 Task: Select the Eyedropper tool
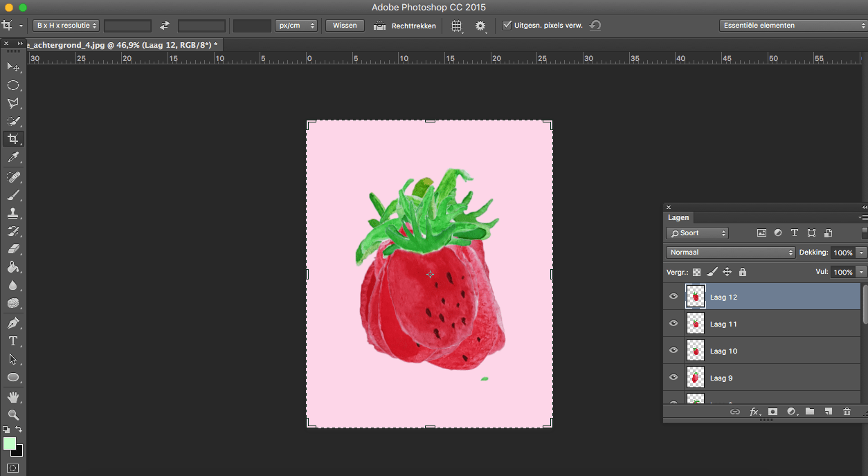pos(12,158)
